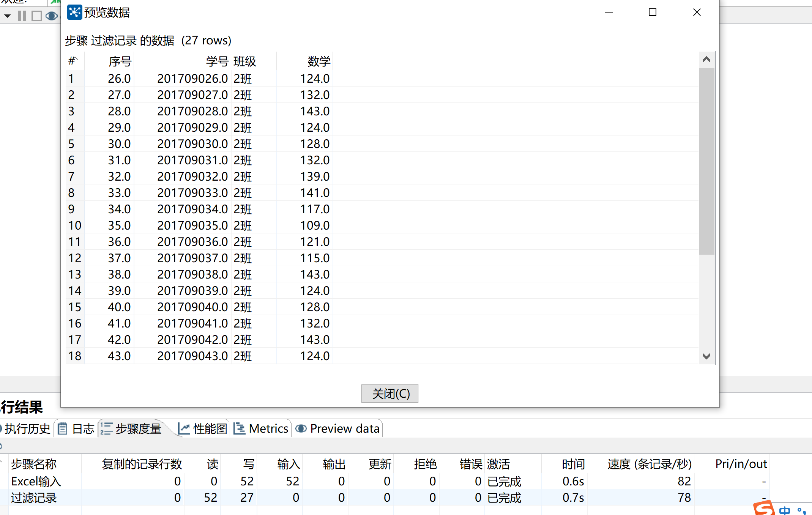
Task: Click the 学号 column header
Action: [217, 61]
